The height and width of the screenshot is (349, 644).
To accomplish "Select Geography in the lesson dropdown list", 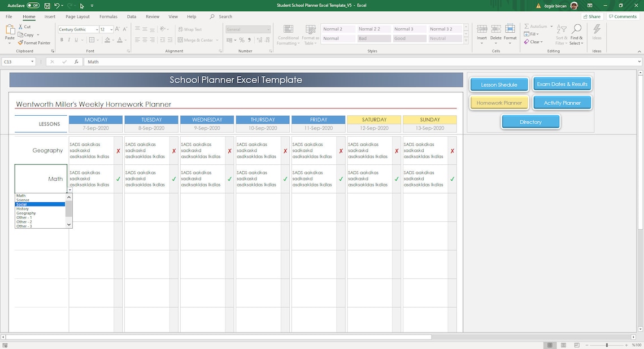I will 25,213.
